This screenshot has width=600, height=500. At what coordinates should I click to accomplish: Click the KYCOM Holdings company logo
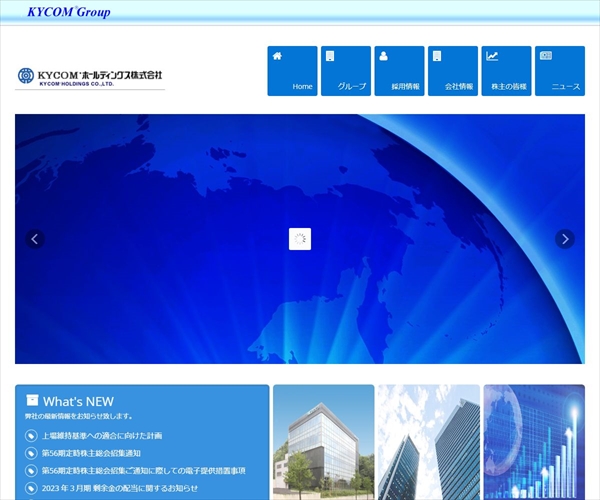(90, 77)
